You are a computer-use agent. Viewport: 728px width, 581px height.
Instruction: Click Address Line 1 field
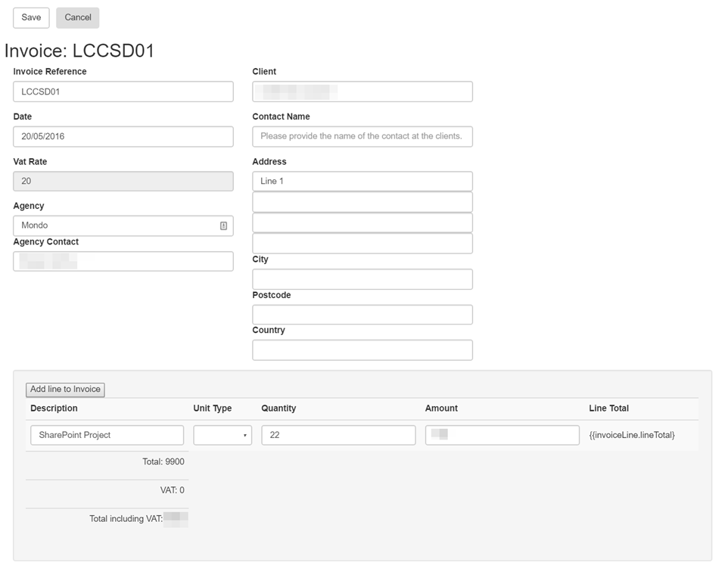[362, 181]
